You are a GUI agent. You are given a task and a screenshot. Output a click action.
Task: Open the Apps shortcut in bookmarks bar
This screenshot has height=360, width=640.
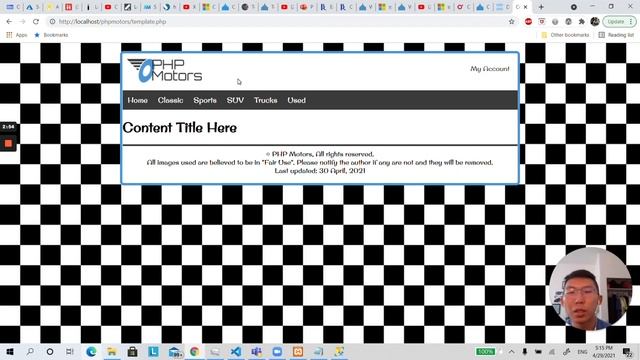[x=17, y=35]
